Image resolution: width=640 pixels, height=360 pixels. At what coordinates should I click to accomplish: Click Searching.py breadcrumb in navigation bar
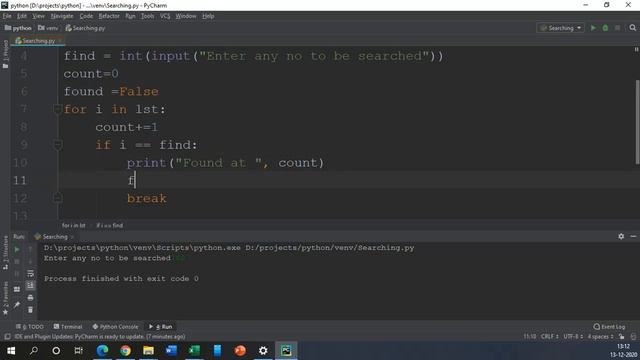click(85, 28)
